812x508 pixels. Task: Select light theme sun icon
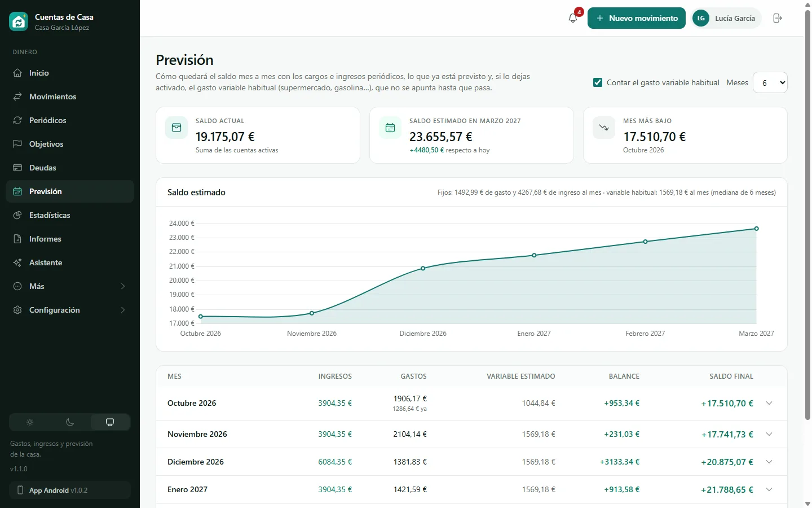pyautogui.click(x=30, y=422)
